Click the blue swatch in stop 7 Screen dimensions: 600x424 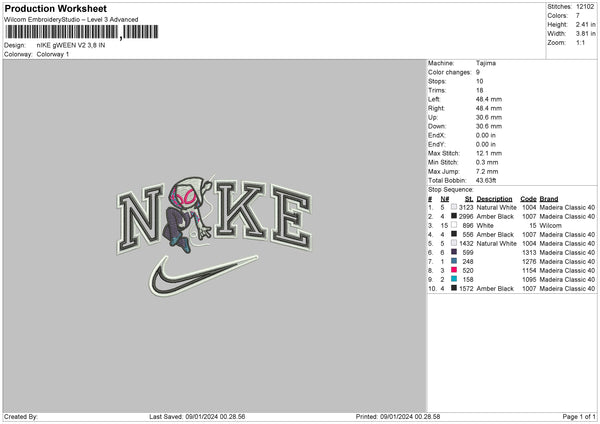click(454, 261)
